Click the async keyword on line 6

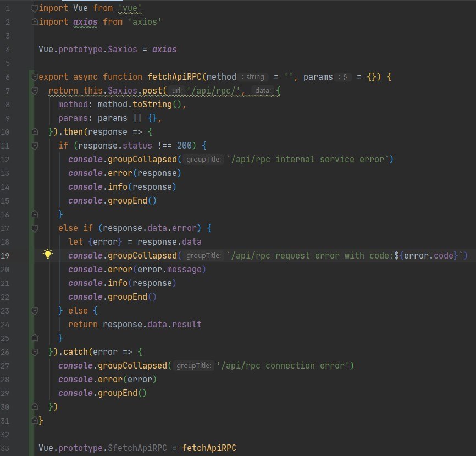85,77
